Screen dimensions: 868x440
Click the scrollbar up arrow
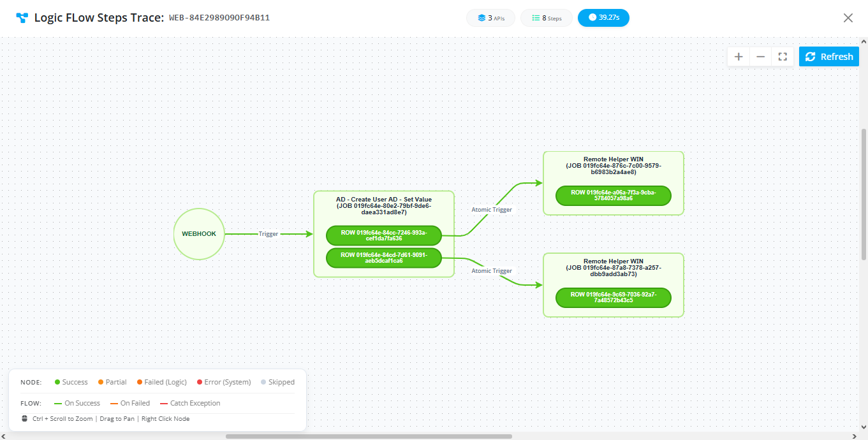click(864, 40)
